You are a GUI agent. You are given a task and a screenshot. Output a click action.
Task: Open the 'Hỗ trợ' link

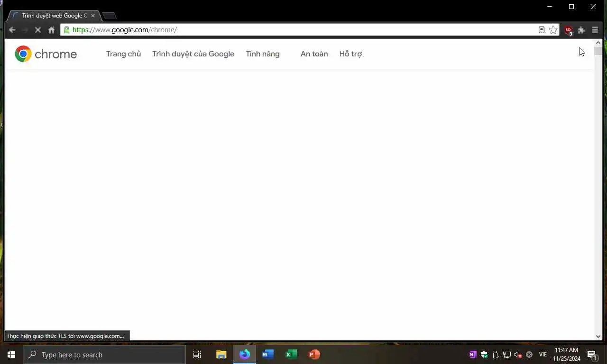click(350, 54)
